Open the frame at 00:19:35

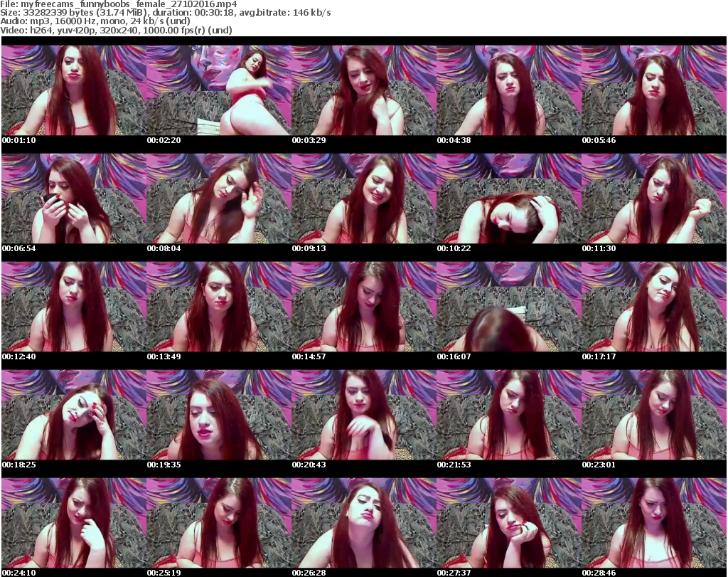click(x=218, y=415)
